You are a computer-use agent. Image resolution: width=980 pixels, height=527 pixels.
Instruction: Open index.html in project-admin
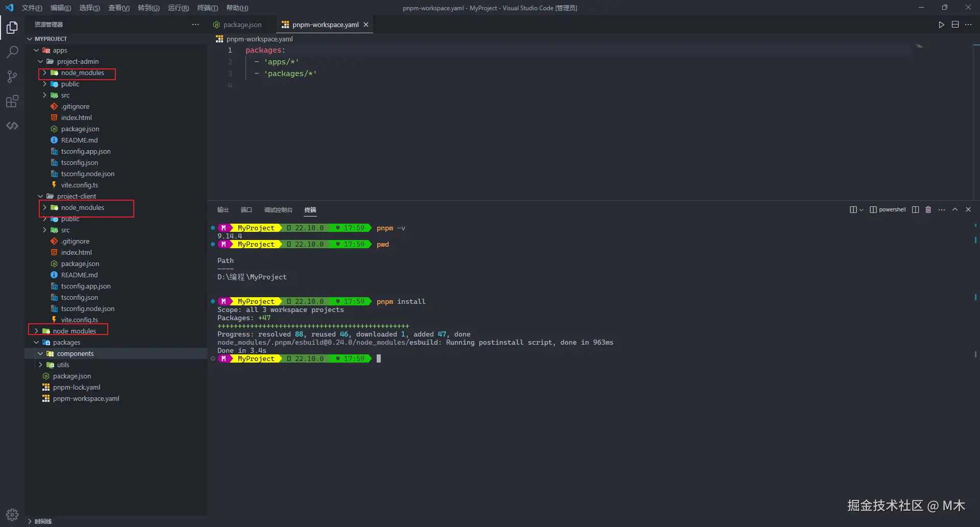pyautogui.click(x=77, y=117)
